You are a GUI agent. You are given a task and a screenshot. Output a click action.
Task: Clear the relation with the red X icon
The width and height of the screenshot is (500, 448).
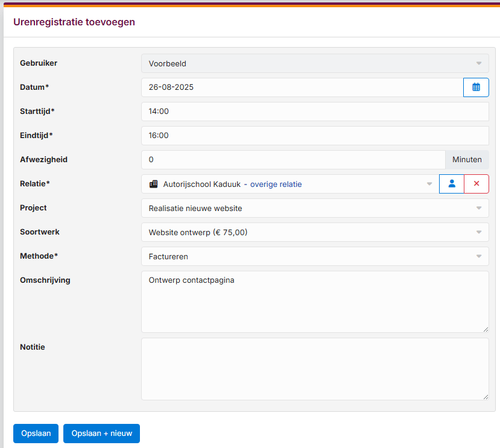476,184
